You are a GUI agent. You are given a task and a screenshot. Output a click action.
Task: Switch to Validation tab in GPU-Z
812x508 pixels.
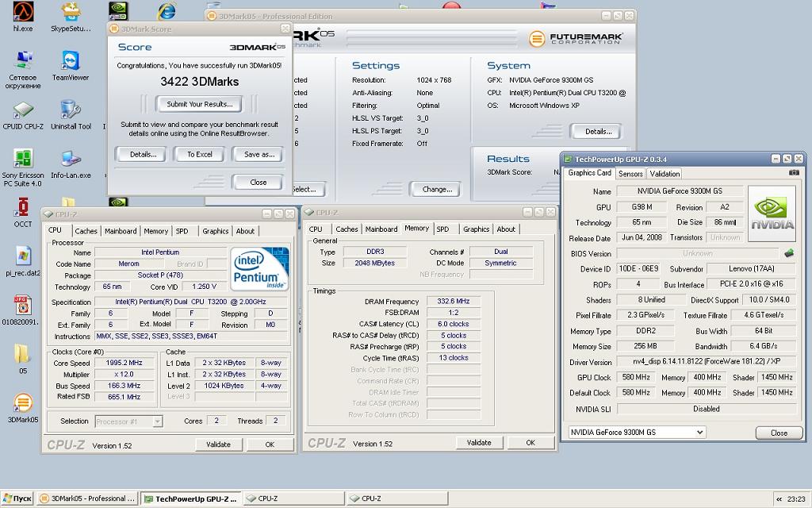click(x=665, y=174)
